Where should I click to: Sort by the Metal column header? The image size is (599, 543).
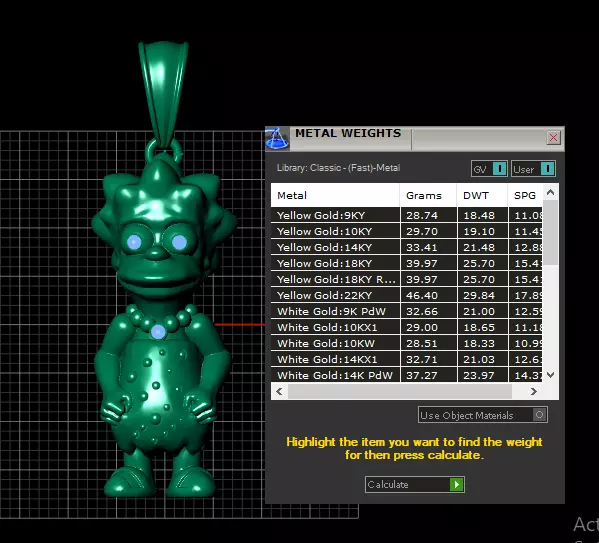[335, 195]
